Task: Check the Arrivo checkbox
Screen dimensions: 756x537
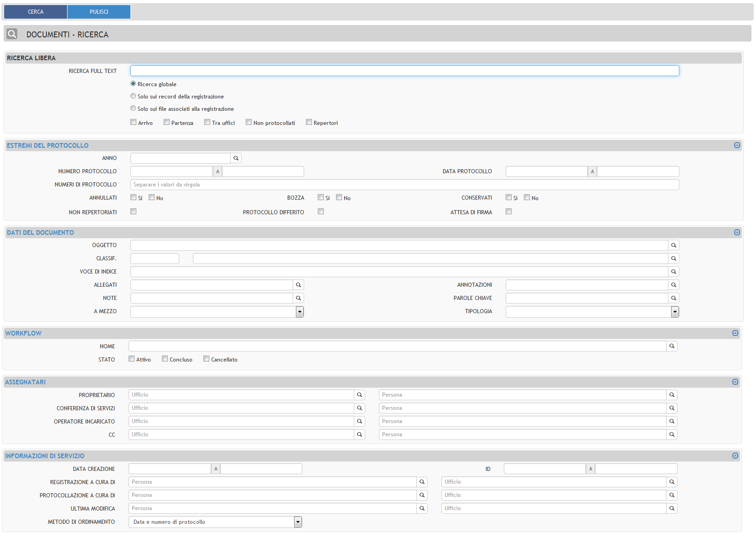Action: tap(134, 122)
